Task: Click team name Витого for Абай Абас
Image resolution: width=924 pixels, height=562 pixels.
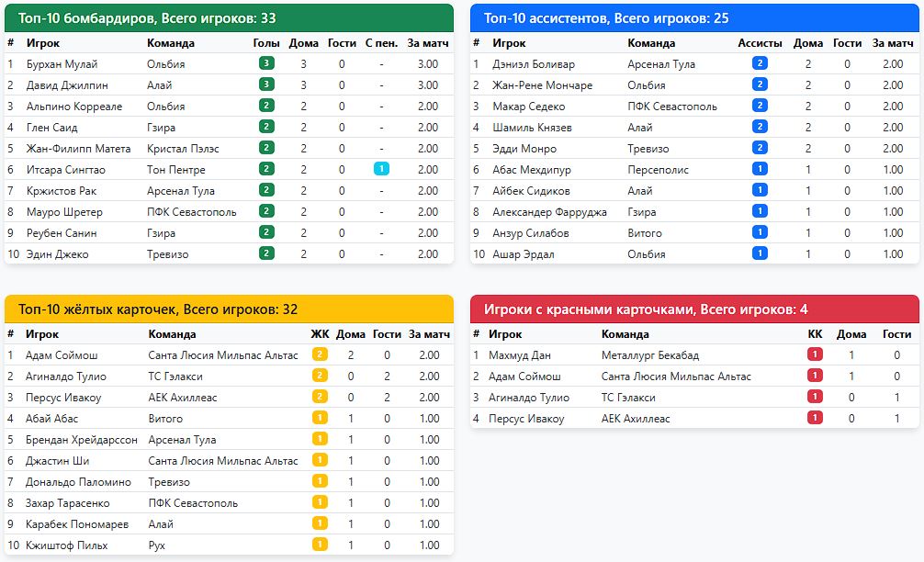Action: coord(165,419)
